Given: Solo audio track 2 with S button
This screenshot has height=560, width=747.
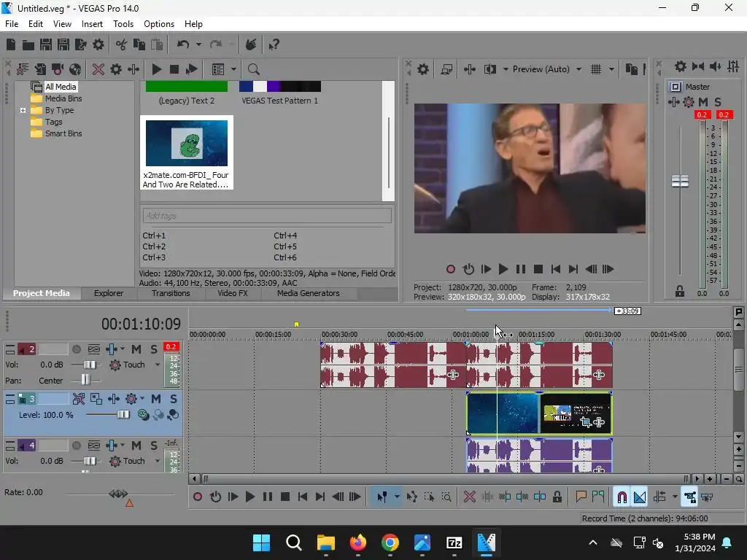Looking at the screenshot, I should [x=154, y=350].
